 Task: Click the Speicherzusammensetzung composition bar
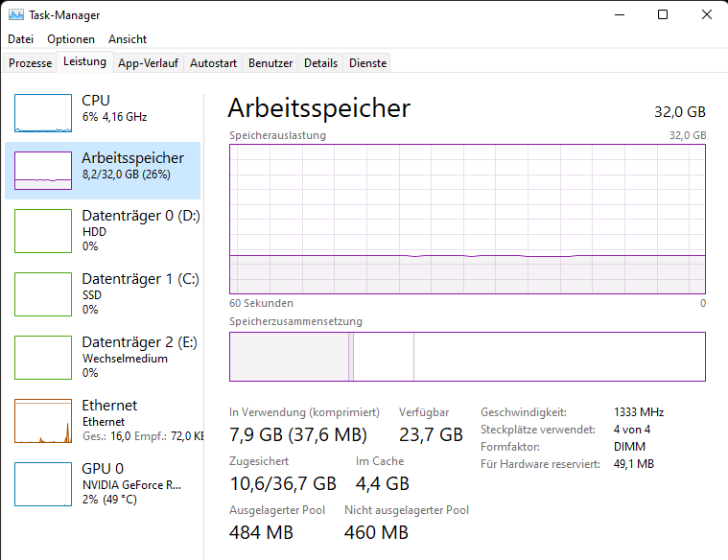pos(467,357)
